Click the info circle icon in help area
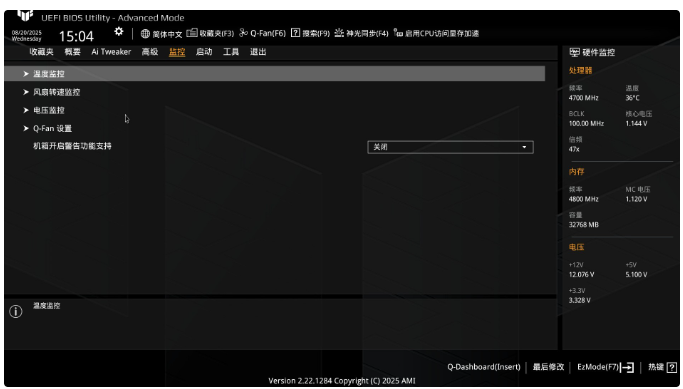The image size is (683, 389). (x=16, y=311)
